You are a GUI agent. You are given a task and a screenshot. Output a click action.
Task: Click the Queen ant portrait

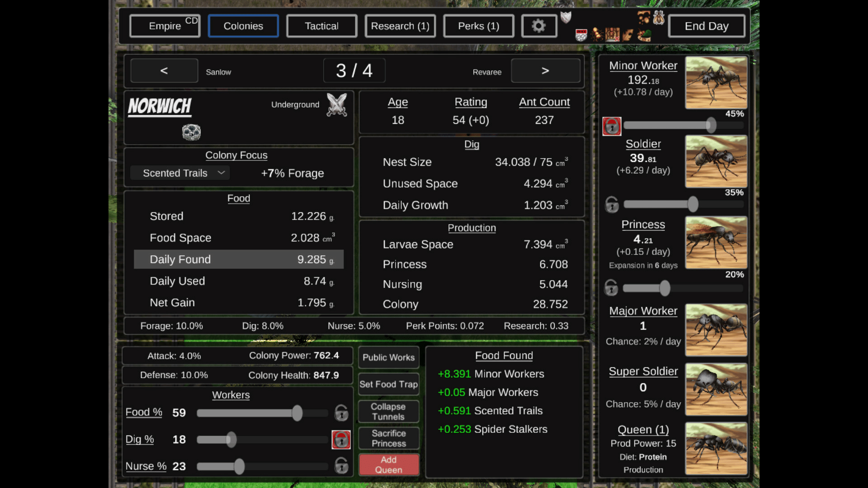(716, 448)
